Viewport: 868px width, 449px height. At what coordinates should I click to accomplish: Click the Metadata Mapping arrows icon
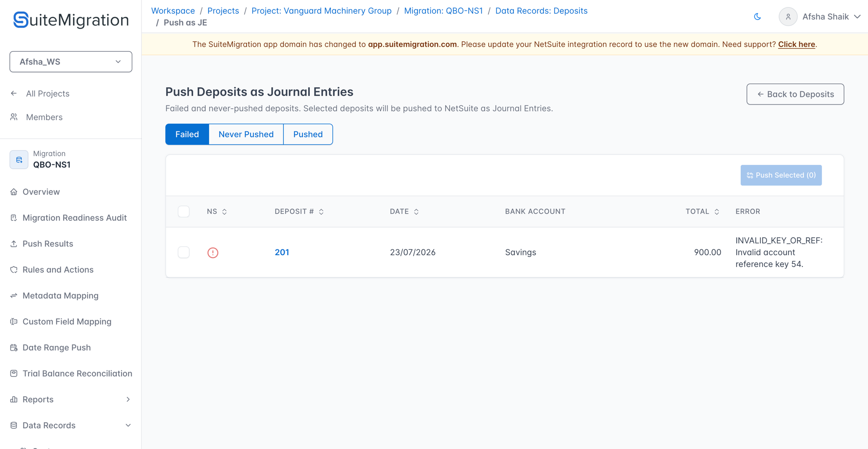click(x=14, y=295)
